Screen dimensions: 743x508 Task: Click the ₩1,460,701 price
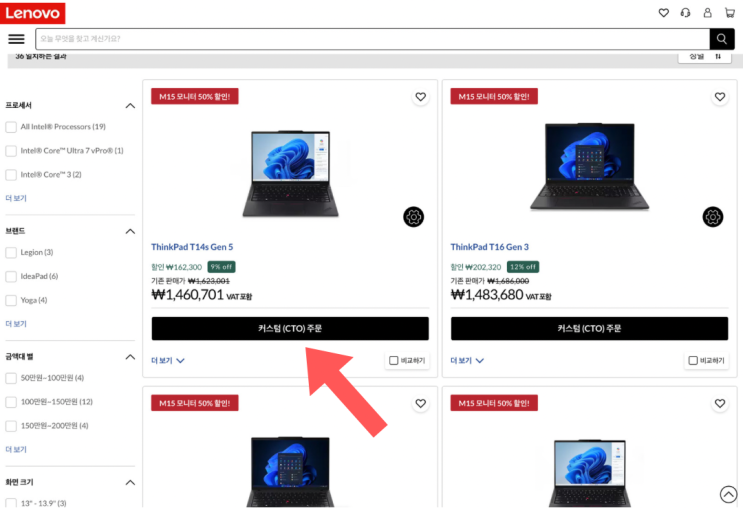pos(187,295)
